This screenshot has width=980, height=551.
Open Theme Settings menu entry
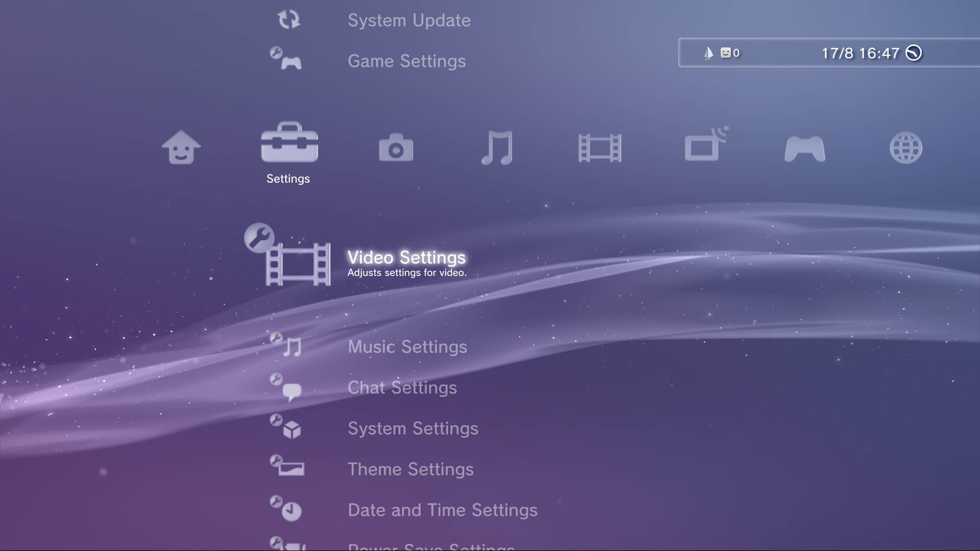(410, 469)
